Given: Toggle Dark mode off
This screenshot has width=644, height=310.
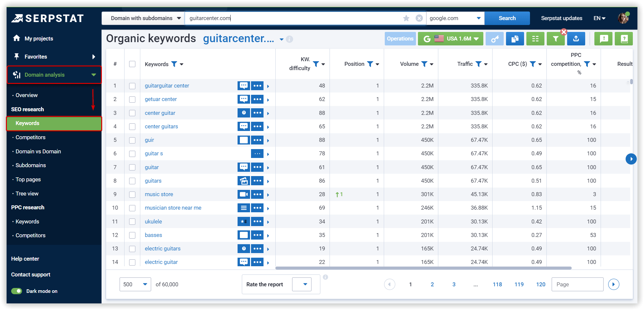Looking at the screenshot, I should (x=16, y=291).
